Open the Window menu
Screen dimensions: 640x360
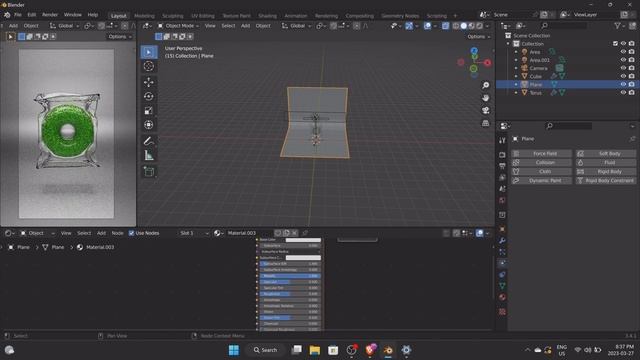tap(73, 15)
